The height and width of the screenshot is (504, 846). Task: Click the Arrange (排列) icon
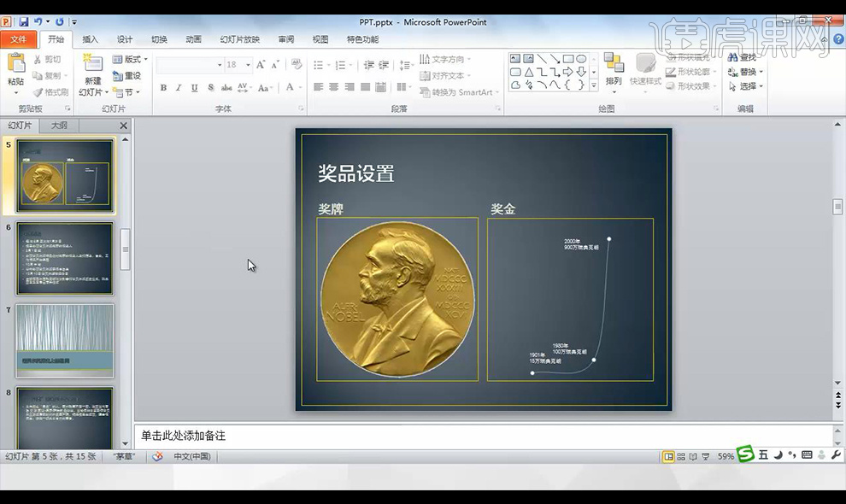(x=614, y=62)
